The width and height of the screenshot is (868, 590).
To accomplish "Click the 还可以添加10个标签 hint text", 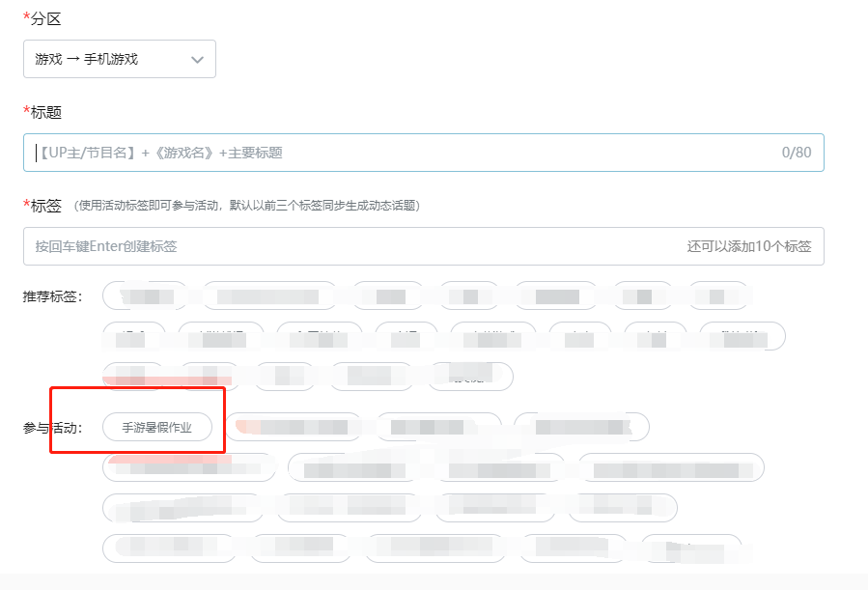I will [x=749, y=246].
